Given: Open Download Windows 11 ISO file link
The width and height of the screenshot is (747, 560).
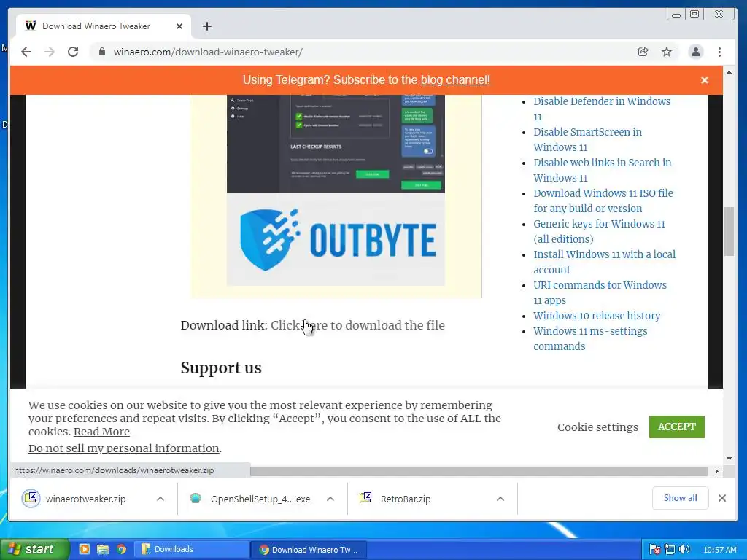Looking at the screenshot, I should (603, 201).
